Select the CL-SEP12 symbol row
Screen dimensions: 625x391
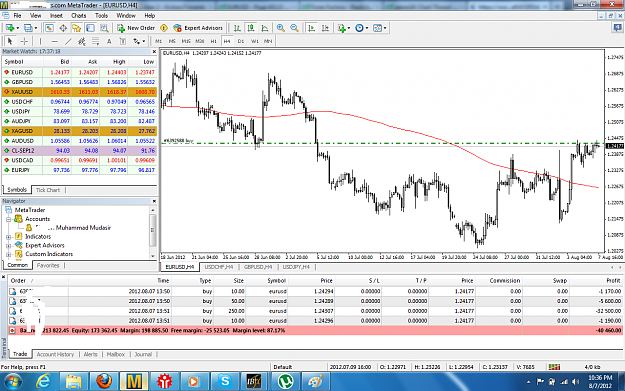pyautogui.click(x=80, y=151)
